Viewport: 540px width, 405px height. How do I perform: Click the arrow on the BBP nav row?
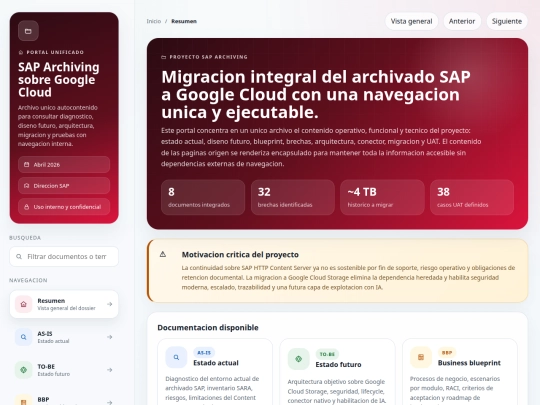click(110, 402)
